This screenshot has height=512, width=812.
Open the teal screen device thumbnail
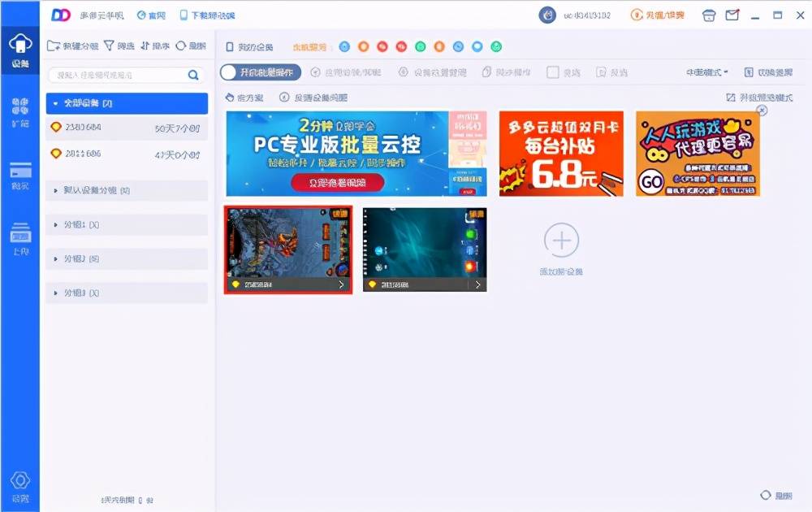(425, 249)
